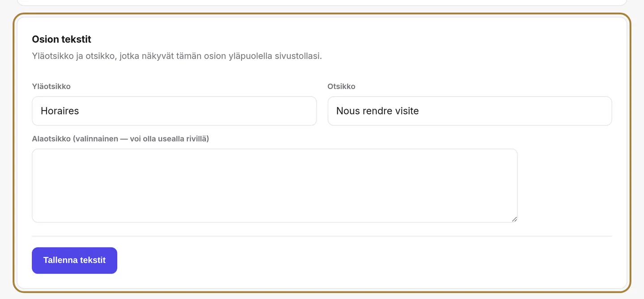Click the divider line above Tallenna tekstit
The height and width of the screenshot is (299, 644).
pos(322,236)
